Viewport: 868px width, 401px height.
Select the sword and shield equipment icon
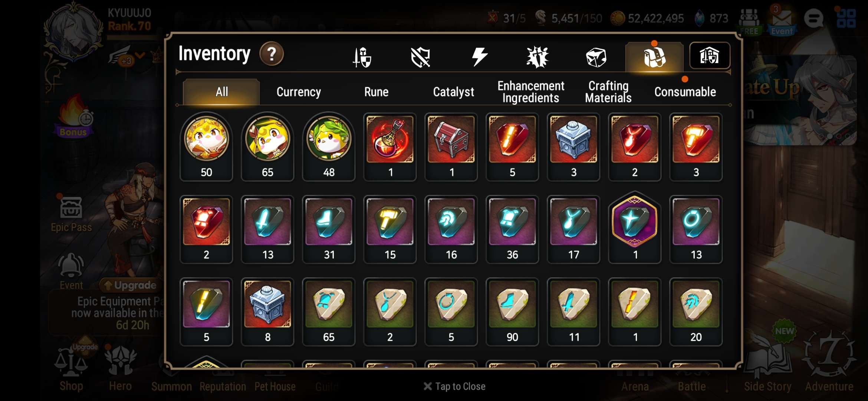click(x=362, y=57)
